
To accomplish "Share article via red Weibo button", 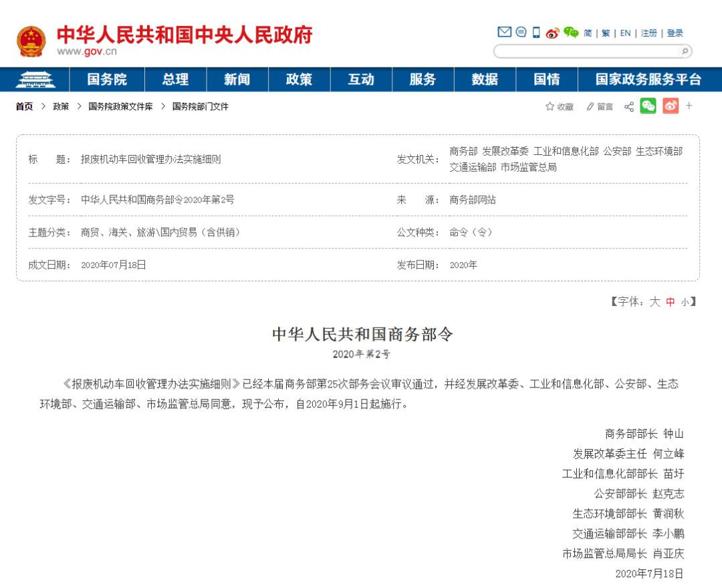I will tap(671, 106).
